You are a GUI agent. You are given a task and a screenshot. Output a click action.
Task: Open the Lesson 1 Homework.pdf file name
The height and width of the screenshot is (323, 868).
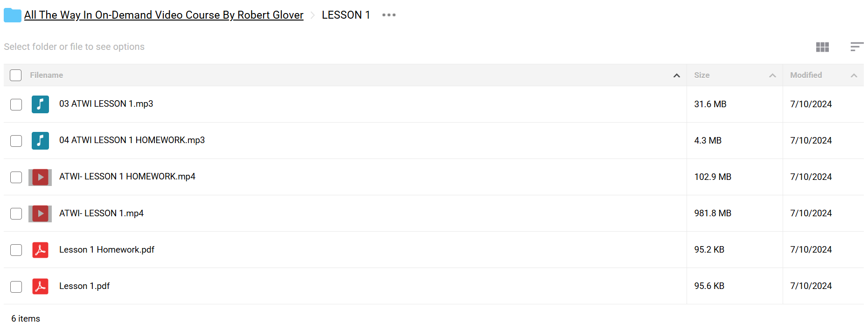point(107,250)
